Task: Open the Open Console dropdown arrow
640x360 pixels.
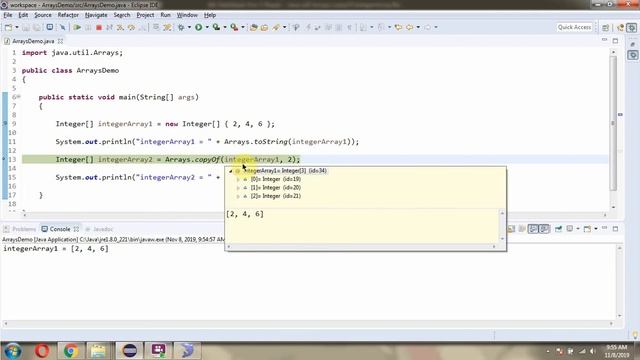Action: pyautogui.click(x=596, y=229)
